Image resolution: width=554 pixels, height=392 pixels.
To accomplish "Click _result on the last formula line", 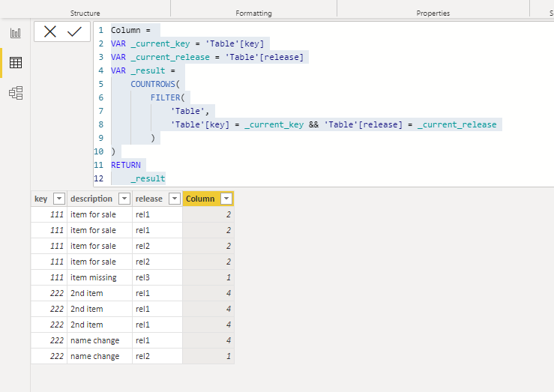I will (148, 178).
